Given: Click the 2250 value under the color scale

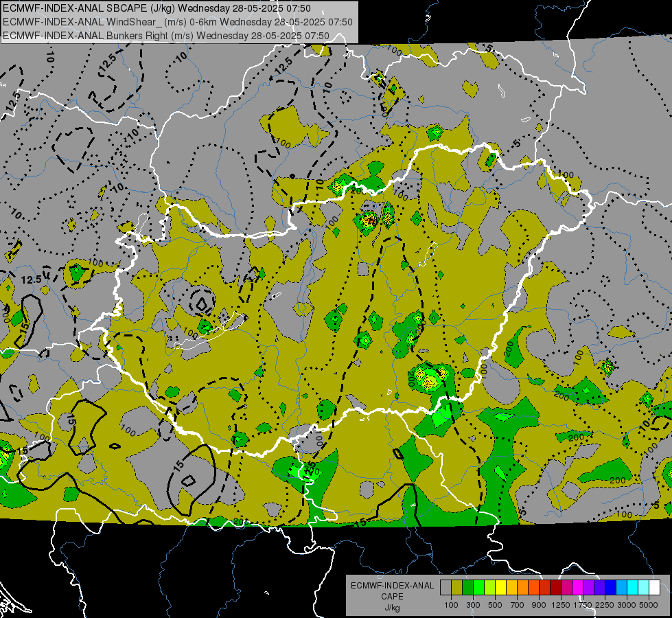Looking at the screenshot, I should tap(605, 605).
